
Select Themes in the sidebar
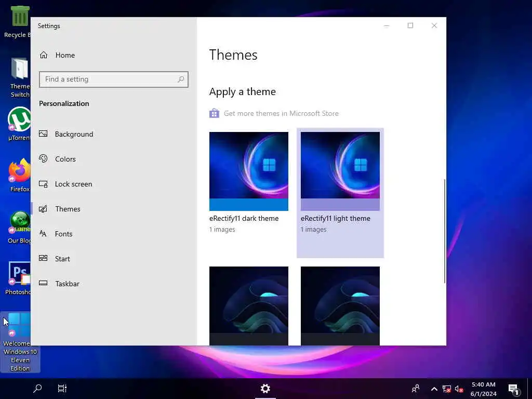[x=114, y=209]
